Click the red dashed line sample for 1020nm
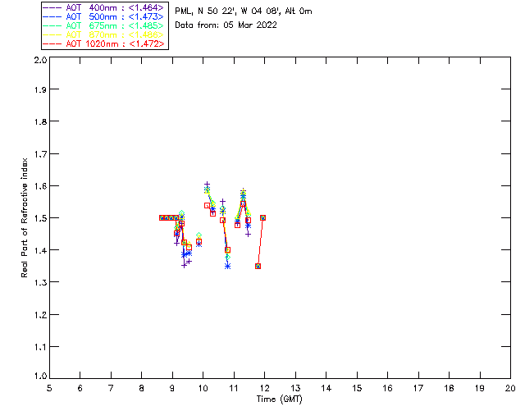Screen dimensions: 525x420 (x=52, y=43)
